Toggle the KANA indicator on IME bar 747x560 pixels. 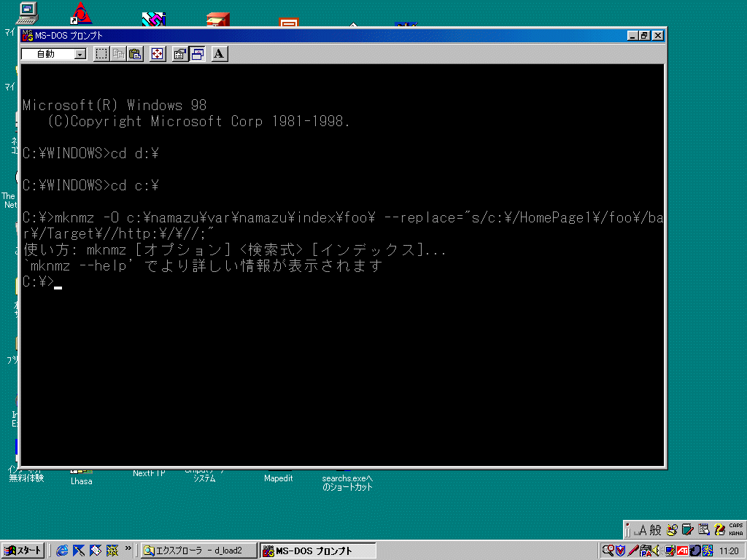[x=735, y=533]
